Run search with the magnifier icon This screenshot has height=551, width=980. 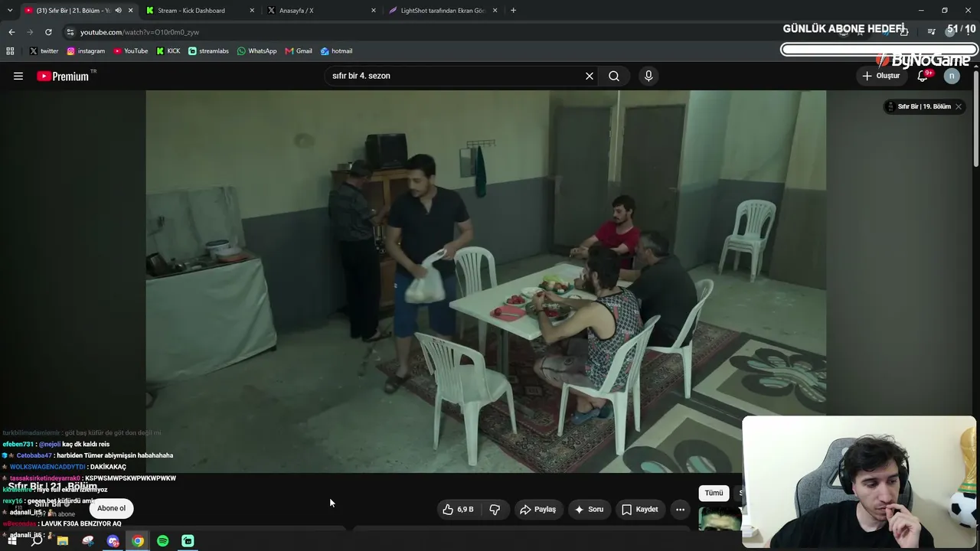(x=614, y=76)
